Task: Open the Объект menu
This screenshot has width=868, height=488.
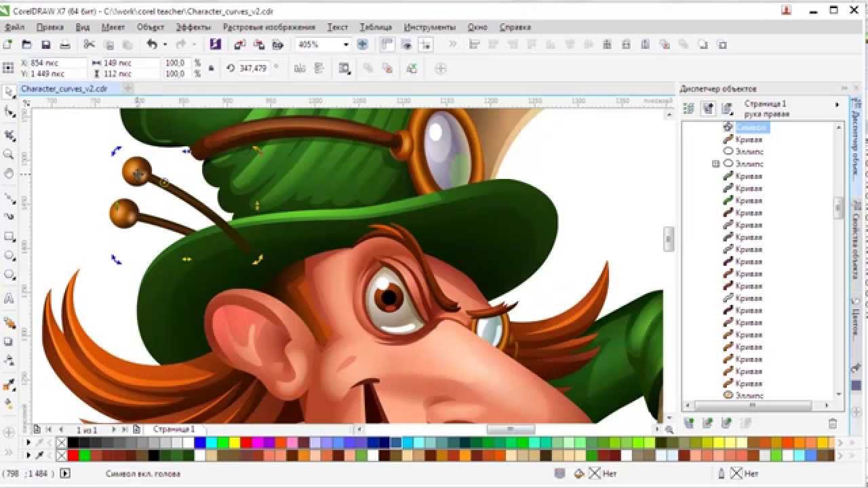Action: tap(151, 27)
